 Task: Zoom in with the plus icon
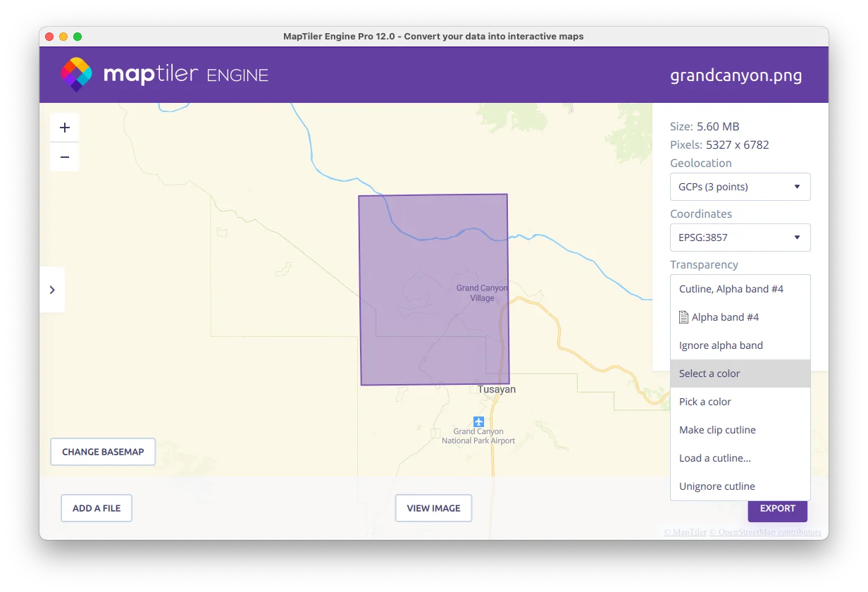(65, 128)
